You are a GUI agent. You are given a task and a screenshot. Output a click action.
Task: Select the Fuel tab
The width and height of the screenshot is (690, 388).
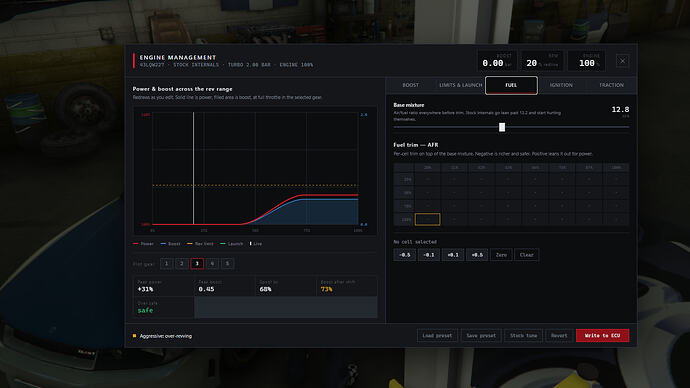coord(511,85)
